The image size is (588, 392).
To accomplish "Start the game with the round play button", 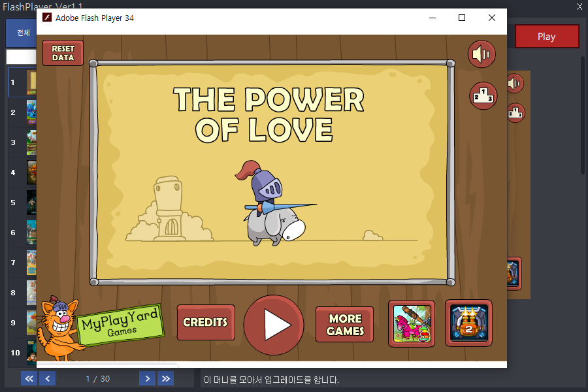I will 274,325.
